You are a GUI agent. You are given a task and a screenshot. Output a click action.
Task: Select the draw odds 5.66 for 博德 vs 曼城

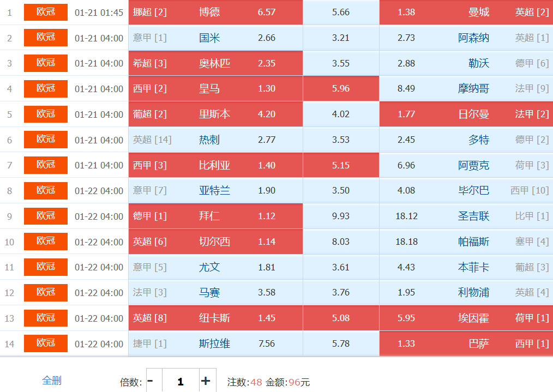pos(341,13)
